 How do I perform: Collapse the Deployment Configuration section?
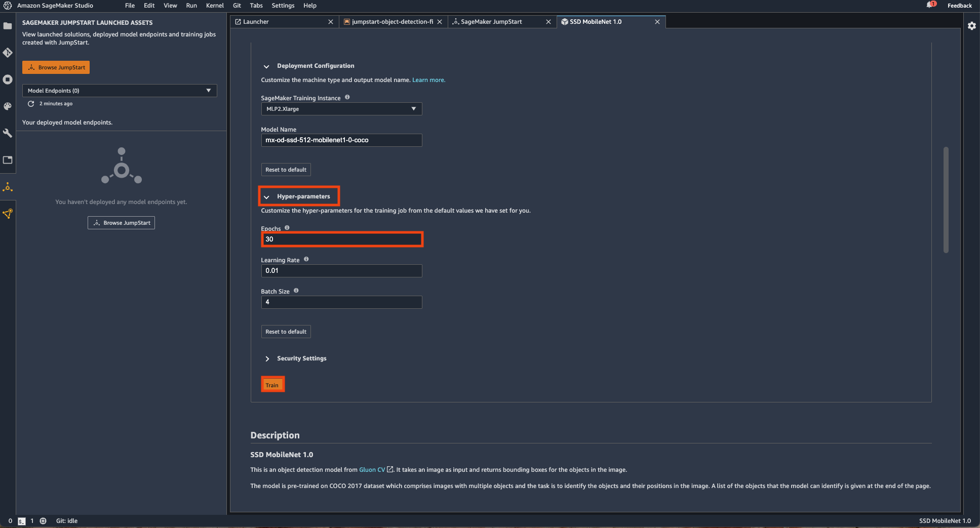click(266, 66)
